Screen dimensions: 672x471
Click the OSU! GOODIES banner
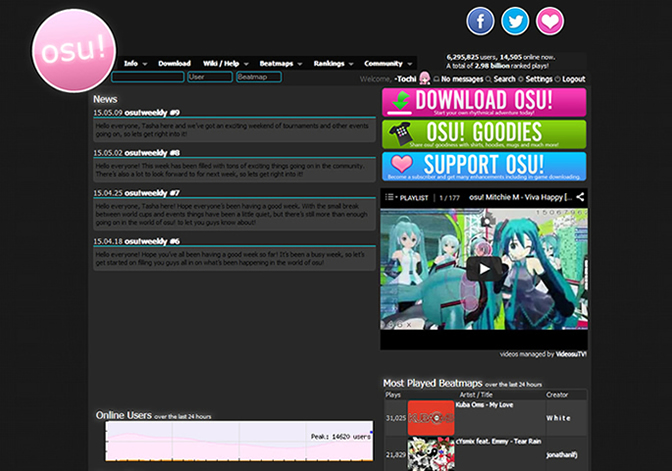point(484,135)
